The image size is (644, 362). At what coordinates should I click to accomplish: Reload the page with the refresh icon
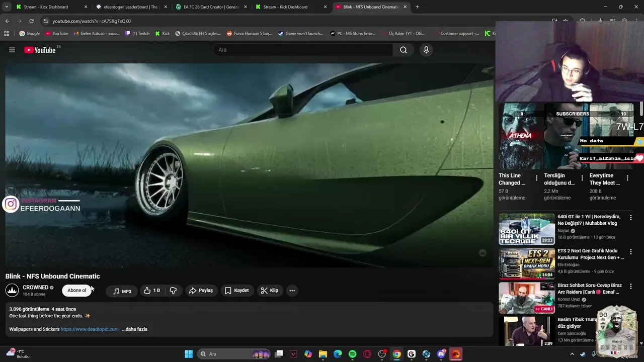[x=31, y=21]
